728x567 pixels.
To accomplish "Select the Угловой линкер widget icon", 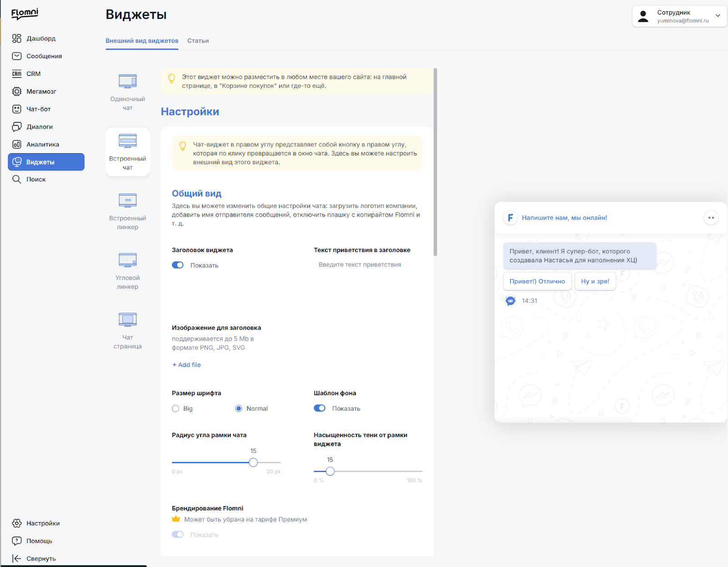I will pyautogui.click(x=128, y=260).
